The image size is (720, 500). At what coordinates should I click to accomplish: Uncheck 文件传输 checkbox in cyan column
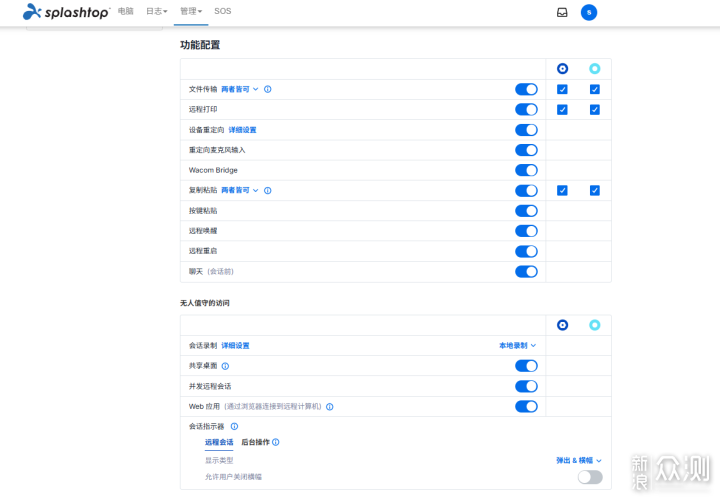pos(595,89)
